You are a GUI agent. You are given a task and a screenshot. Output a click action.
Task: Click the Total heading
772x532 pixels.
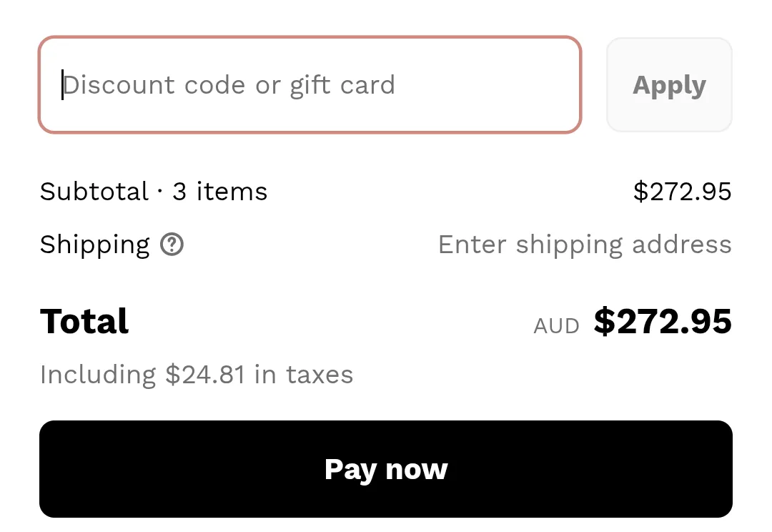84,322
